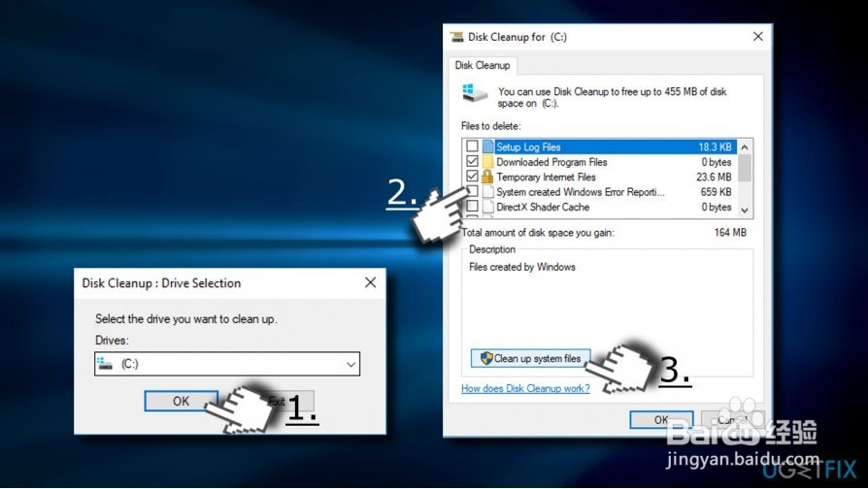Screen dimensions: 868x489
Task: Click the file list scroll down arrow
Action: [x=745, y=211]
